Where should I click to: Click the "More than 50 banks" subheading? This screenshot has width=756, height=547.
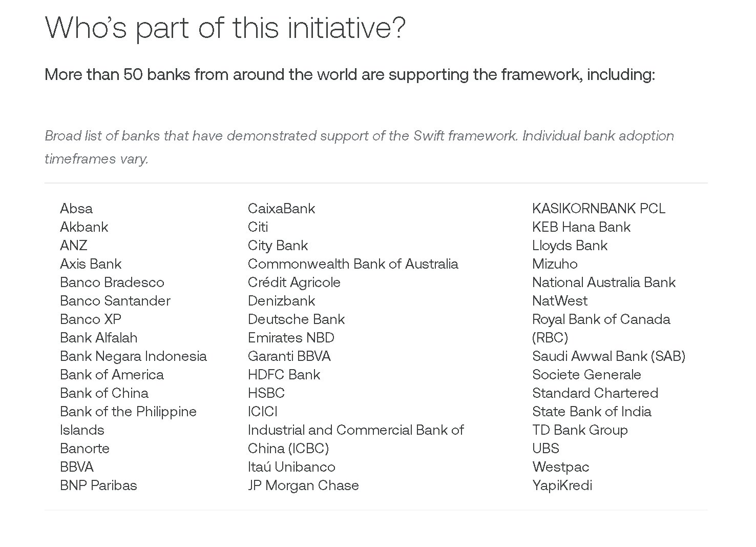click(x=350, y=75)
